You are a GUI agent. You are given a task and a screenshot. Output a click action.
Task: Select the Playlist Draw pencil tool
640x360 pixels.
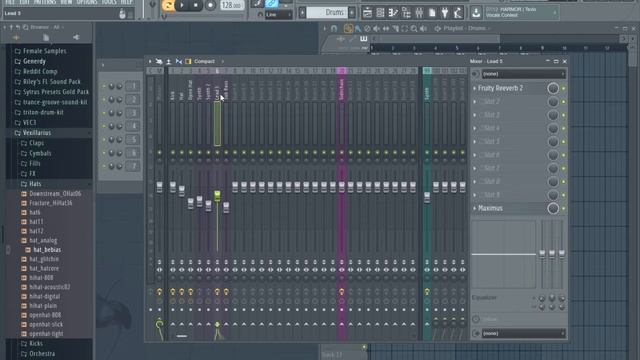tap(348, 28)
